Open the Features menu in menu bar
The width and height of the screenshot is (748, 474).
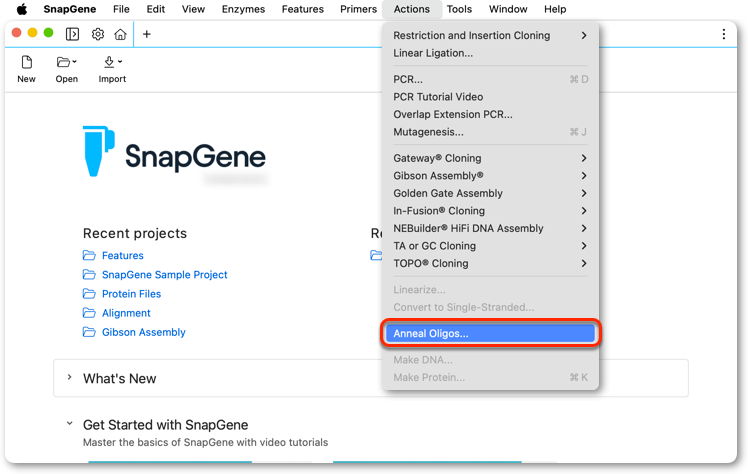302,9
